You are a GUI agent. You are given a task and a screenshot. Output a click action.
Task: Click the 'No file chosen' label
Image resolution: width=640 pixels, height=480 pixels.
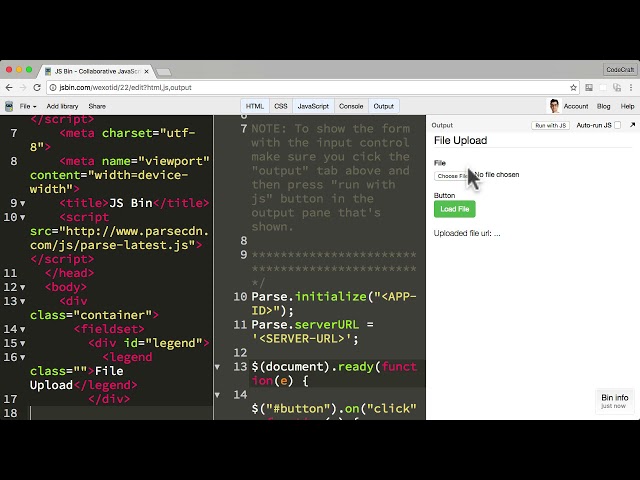(x=497, y=175)
